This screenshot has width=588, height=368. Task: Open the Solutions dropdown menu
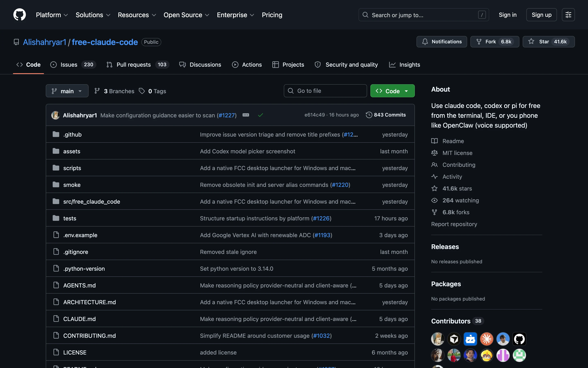(93, 15)
